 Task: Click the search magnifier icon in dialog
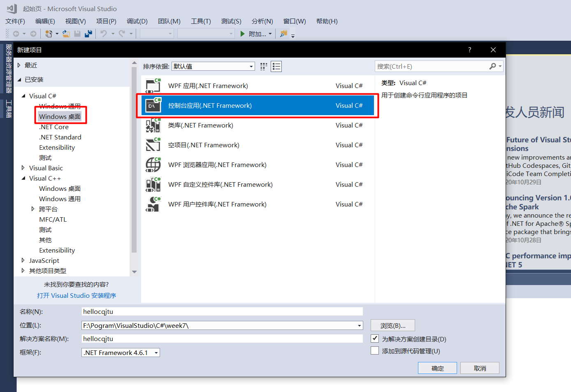(492, 66)
